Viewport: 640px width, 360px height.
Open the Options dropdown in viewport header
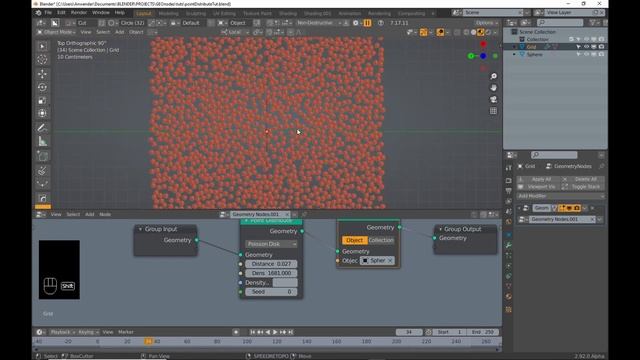(x=487, y=23)
